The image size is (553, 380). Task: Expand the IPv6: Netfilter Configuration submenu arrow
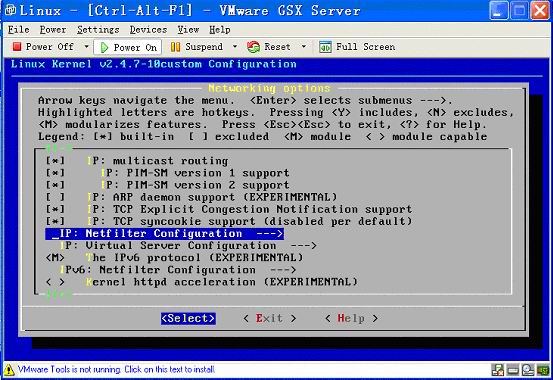point(283,270)
